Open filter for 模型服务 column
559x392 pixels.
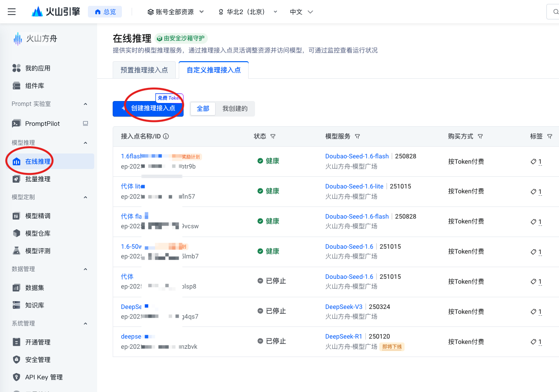(357, 136)
